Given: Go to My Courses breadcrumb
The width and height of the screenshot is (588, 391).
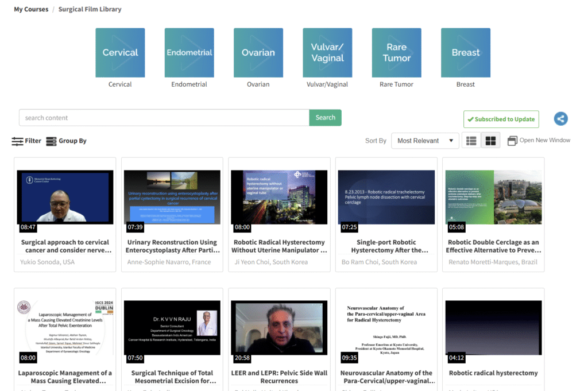Looking at the screenshot, I should [31, 9].
